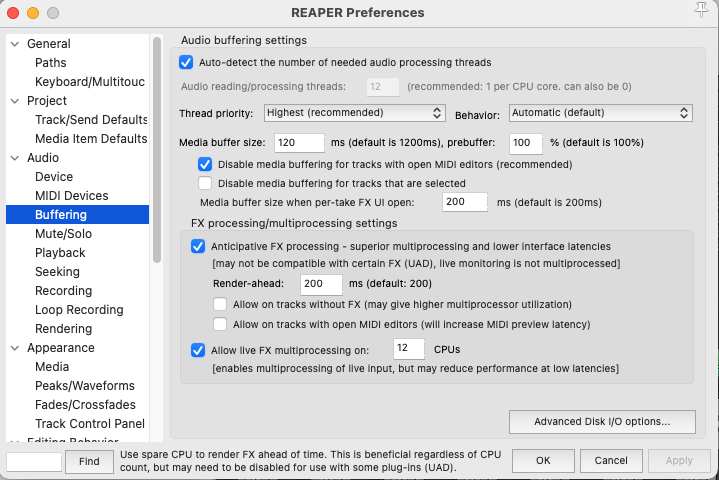
Task: Open the Thread priority dropdown
Action: point(354,113)
